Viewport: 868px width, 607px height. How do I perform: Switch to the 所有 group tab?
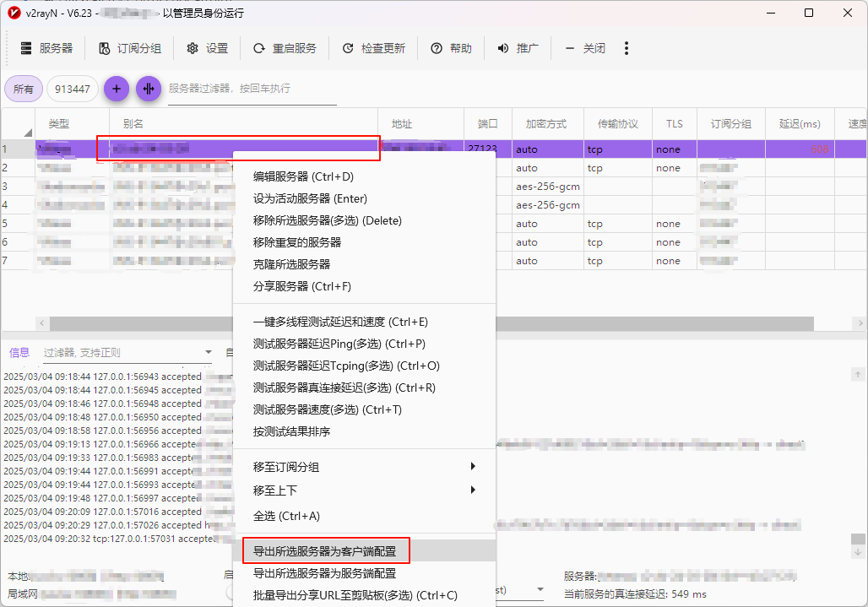(24, 89)
